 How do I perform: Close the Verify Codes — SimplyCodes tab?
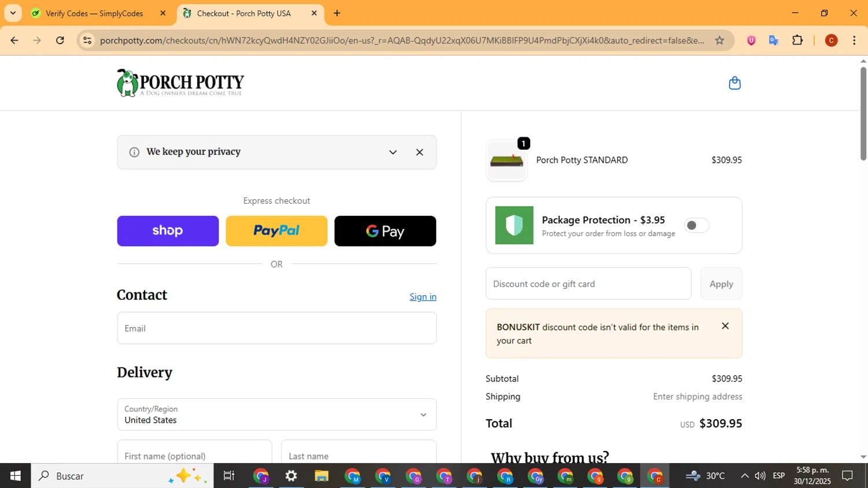click(x=163, y=13)
